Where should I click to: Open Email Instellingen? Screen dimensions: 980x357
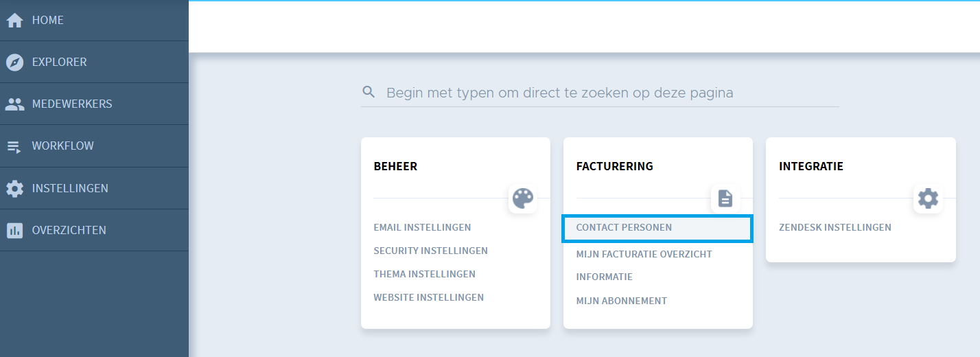422,227
